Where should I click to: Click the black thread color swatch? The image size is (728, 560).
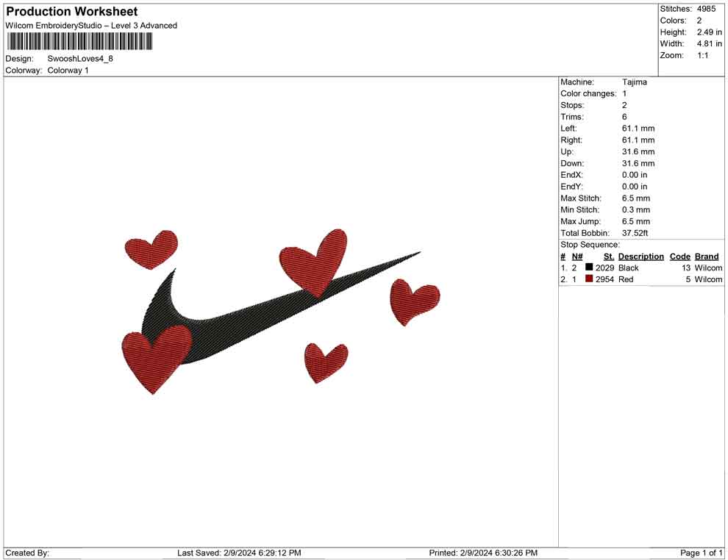pyautogui.click(x=589, y=268)
